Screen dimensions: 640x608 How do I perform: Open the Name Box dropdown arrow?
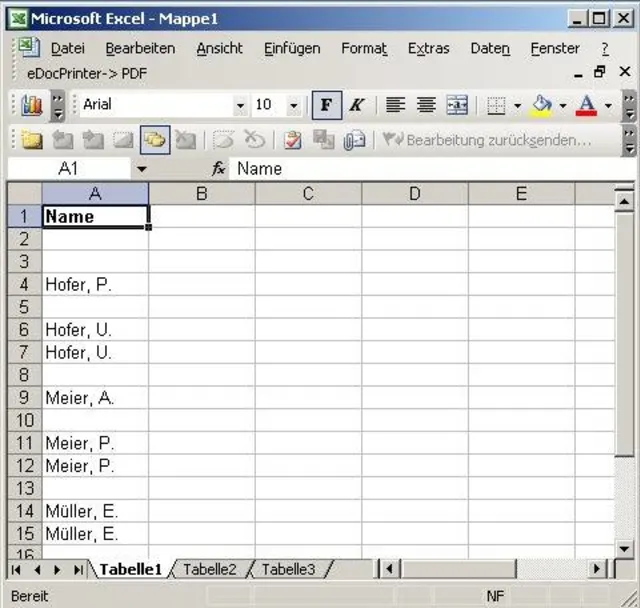142,169
